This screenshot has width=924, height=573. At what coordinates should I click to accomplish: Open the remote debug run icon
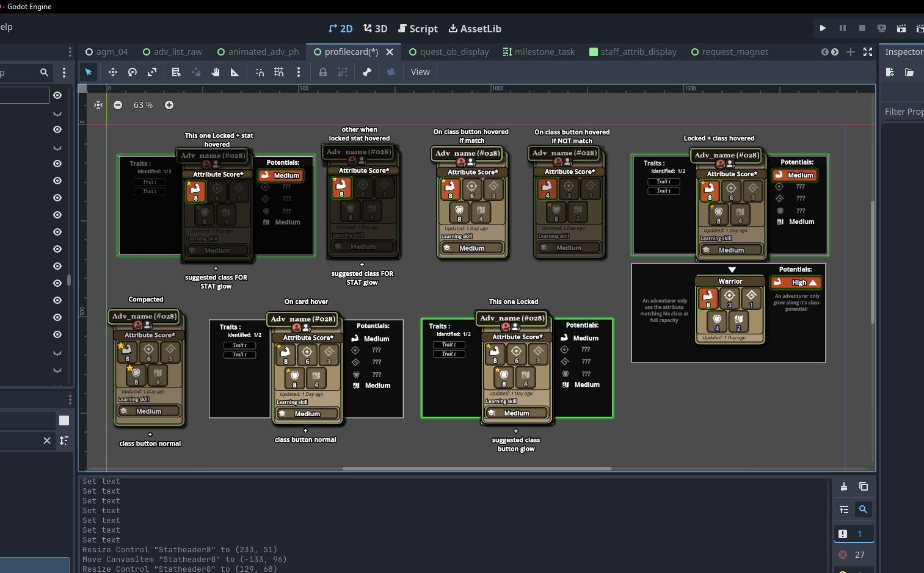click(882, 28)
